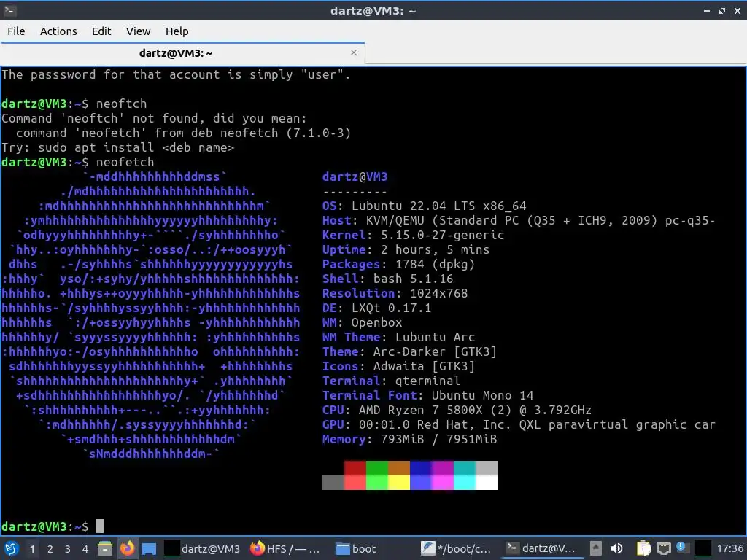Click the terminal icon in the title bar
This screenshot has width=747, height=560.
tap(9, 9)
